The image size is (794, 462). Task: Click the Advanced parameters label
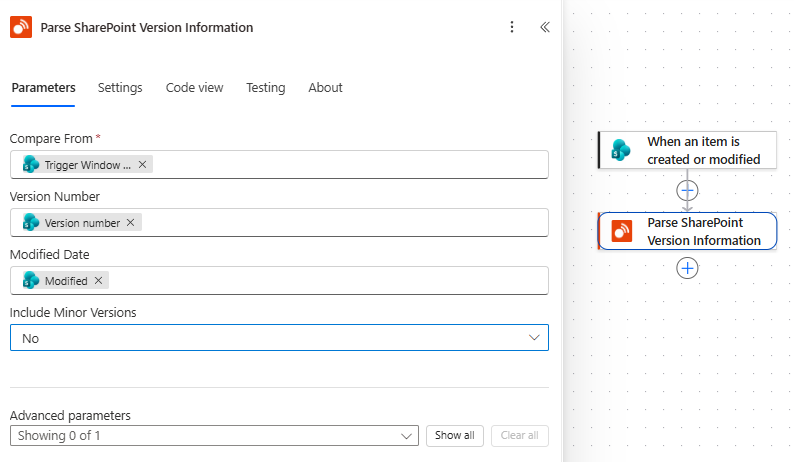pyautogui.click(x=70, y=415)
